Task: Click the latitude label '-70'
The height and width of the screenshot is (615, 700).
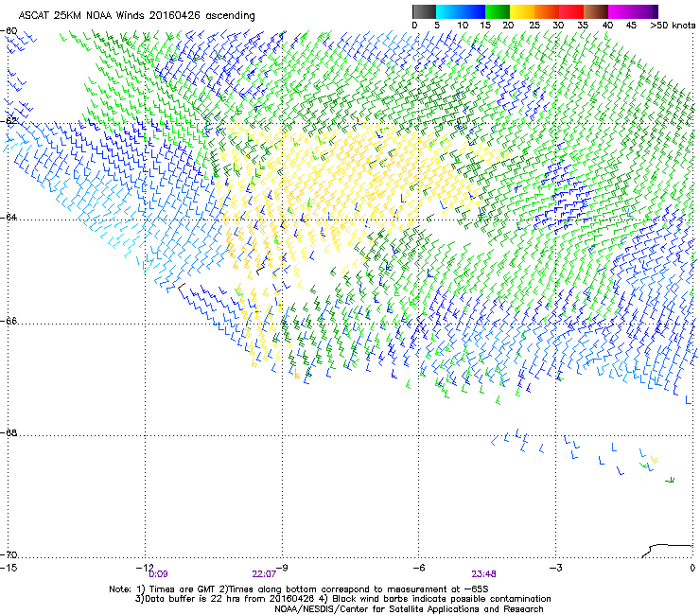Action: (9, 554)
